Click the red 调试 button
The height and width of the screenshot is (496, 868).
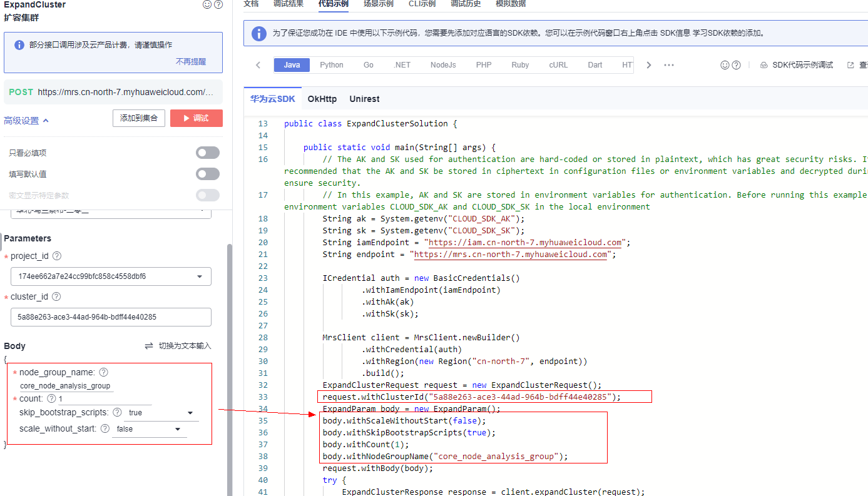197,118
